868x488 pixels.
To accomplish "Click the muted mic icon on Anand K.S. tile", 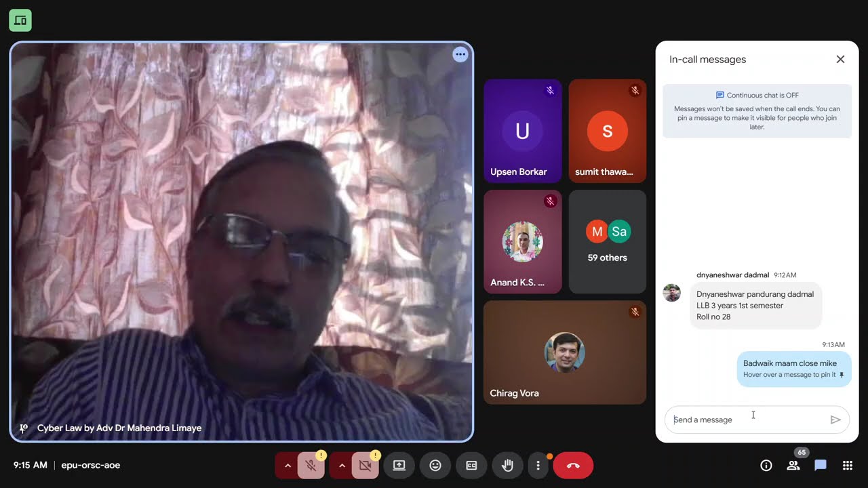I will 550,201.
